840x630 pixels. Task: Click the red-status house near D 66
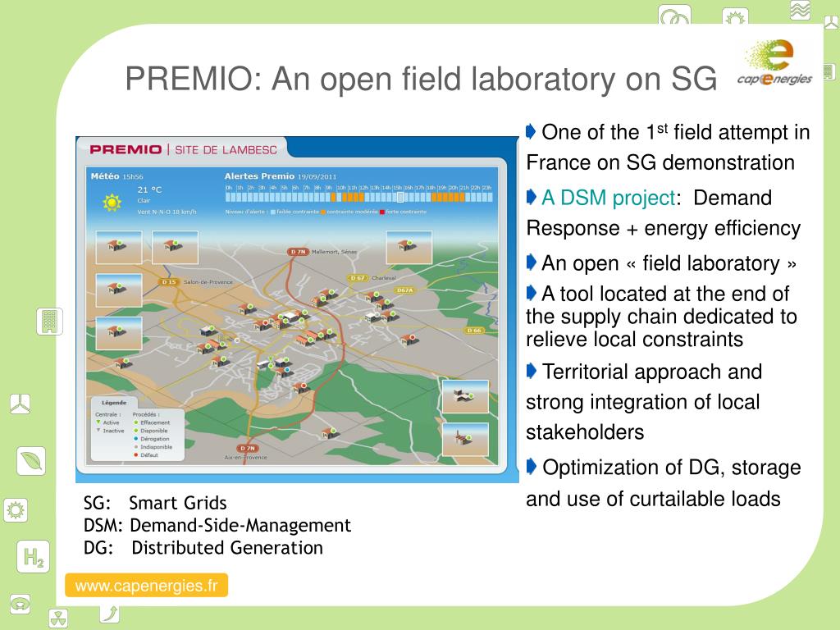409,339
